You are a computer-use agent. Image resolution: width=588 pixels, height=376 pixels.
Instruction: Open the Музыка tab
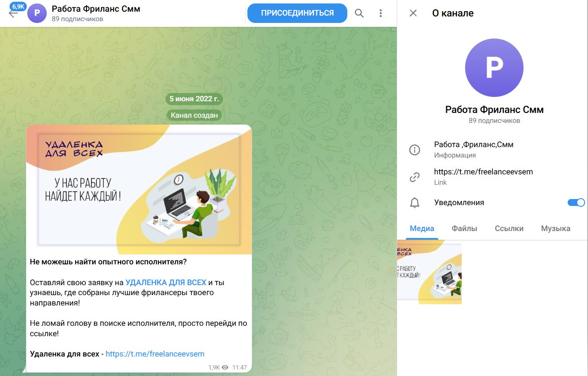(x=556, y=228)
